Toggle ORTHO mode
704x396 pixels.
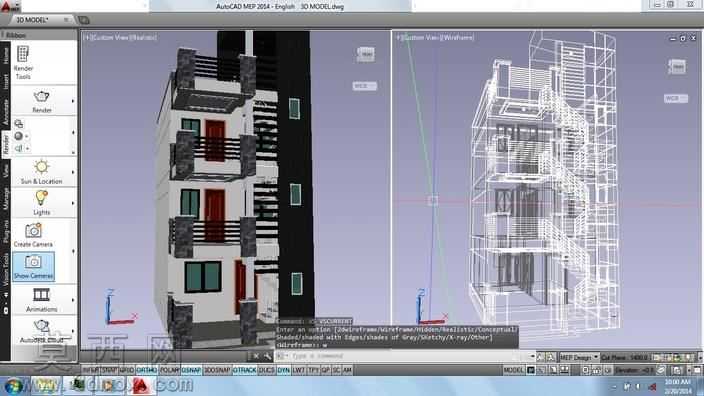click(x=146, y=370)
